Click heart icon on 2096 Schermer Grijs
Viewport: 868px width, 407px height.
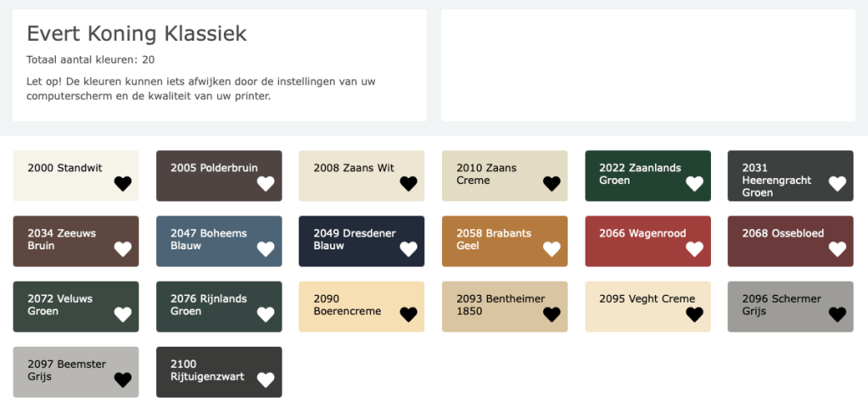(x=837, y=314)
